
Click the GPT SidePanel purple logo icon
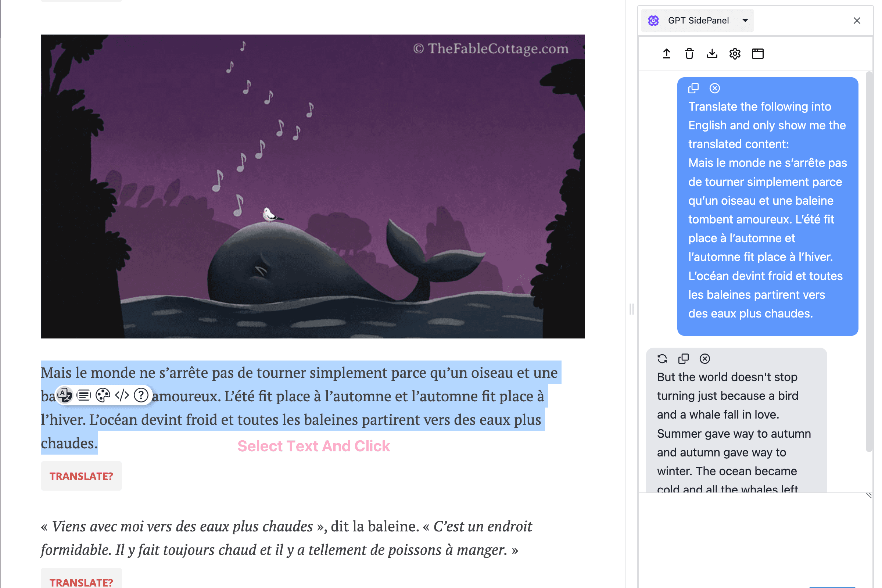pyautogui.click(x=654, y=21)
